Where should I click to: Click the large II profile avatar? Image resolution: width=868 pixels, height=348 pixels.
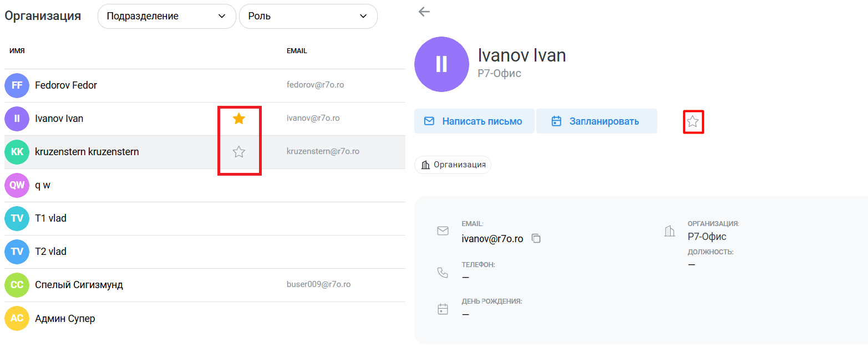[441, 64]
